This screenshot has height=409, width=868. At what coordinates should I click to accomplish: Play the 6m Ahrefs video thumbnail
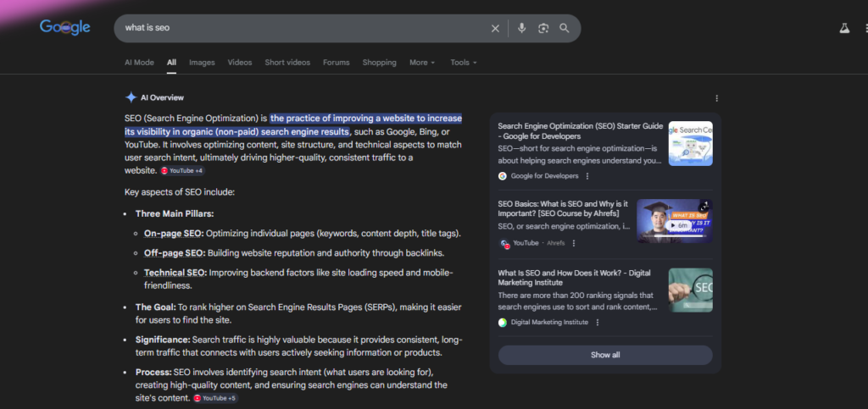coord(674,221)
